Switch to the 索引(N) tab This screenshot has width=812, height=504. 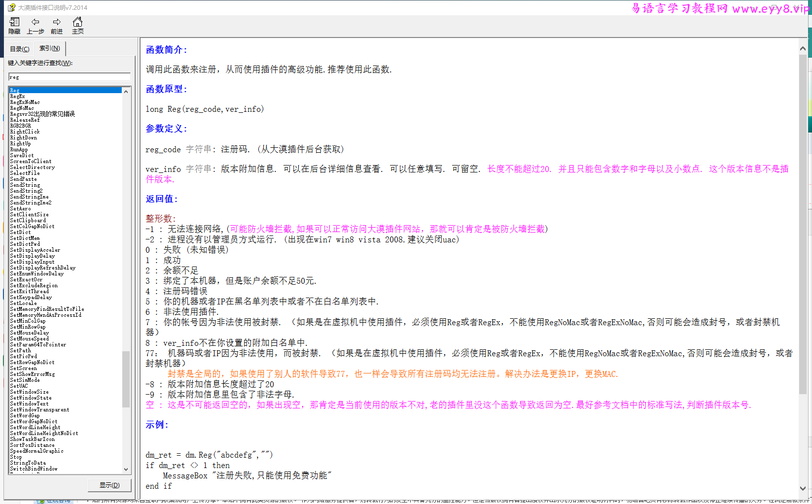(x=50, y=48)
